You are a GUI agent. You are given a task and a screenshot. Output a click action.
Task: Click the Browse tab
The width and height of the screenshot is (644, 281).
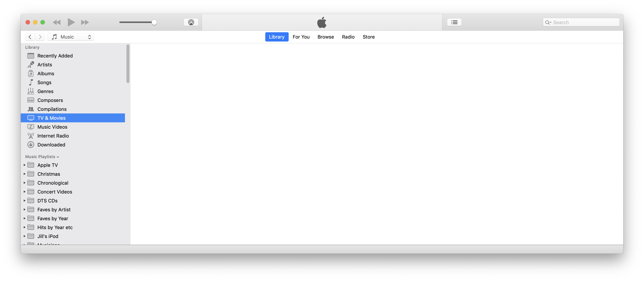(326, 37)
